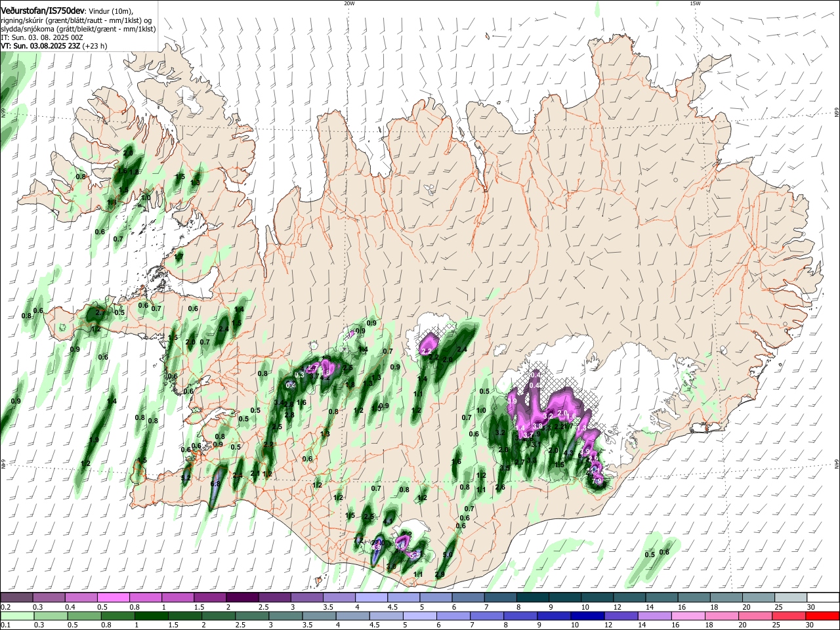Screen dimensions: 840x630
Task: Click the IT: Sun. 03. 08. 2025 00Z line
Action: 42,37
